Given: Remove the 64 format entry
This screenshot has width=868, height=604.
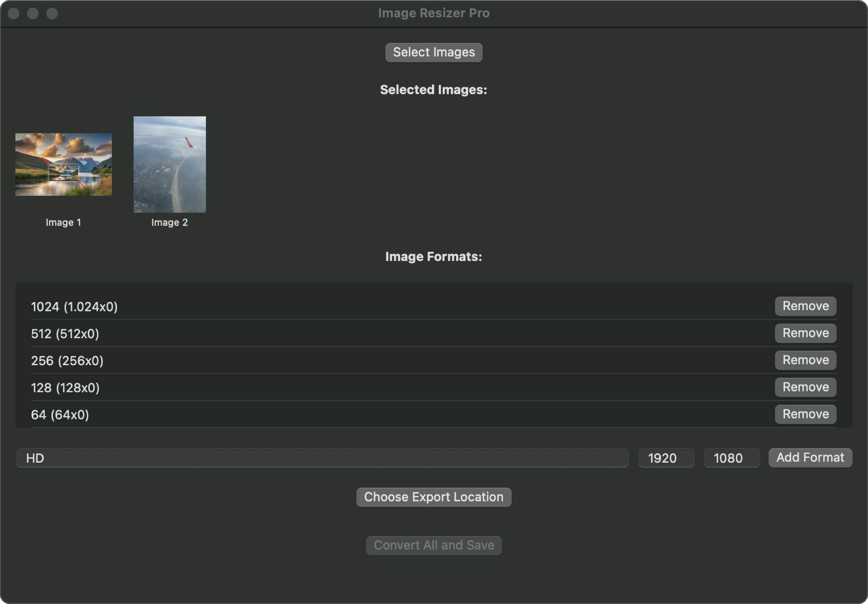Looking at the screenshot, I should pos(805,414).
